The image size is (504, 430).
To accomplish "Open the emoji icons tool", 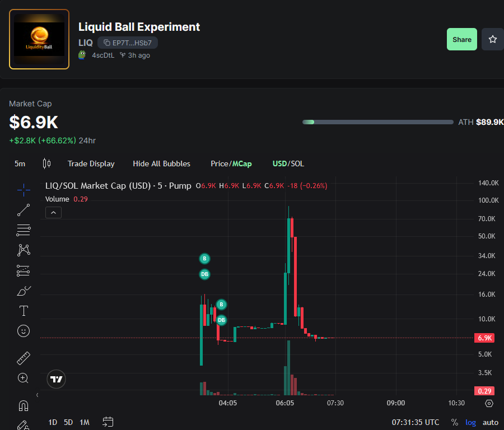I will pyautogui.click(x=24, y=331).
